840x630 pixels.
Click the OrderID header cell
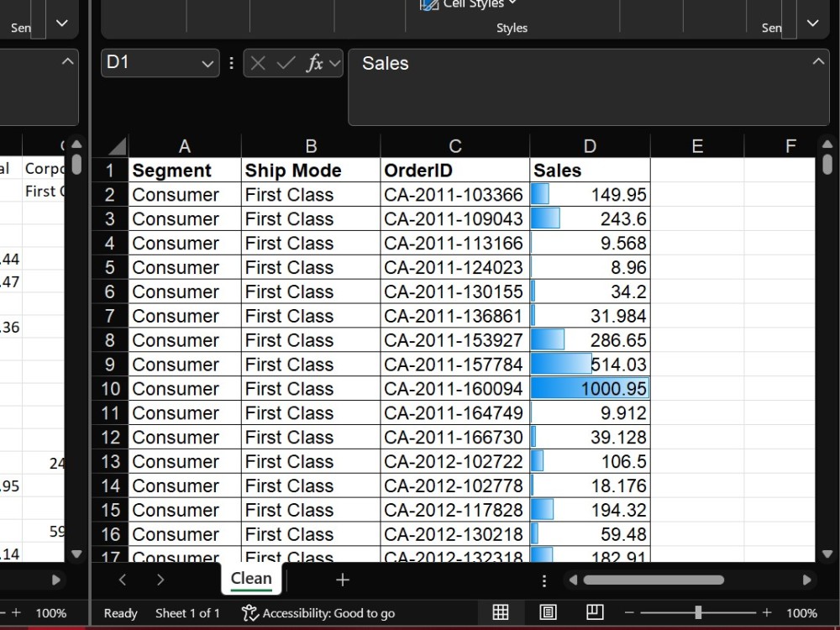click(x=454, y=171)
